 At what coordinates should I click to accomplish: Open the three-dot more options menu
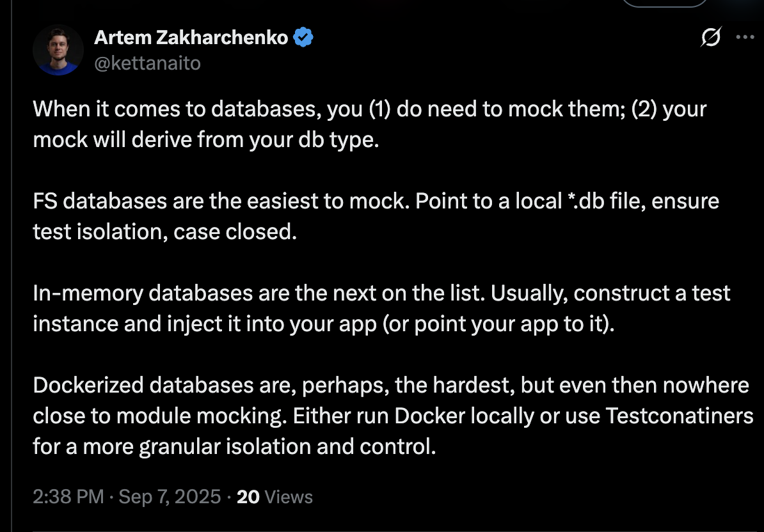click(x=745, y=37)
